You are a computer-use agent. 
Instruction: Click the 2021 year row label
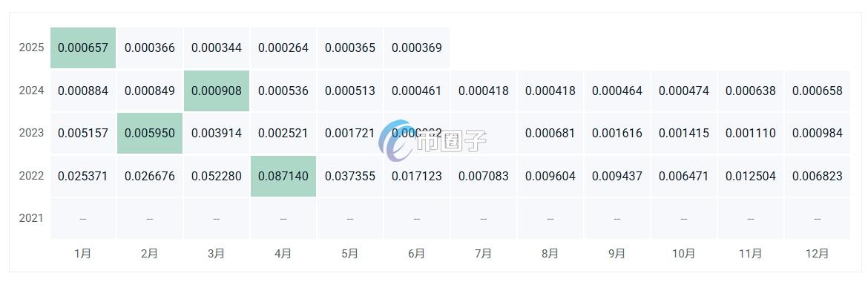point(31,218)
